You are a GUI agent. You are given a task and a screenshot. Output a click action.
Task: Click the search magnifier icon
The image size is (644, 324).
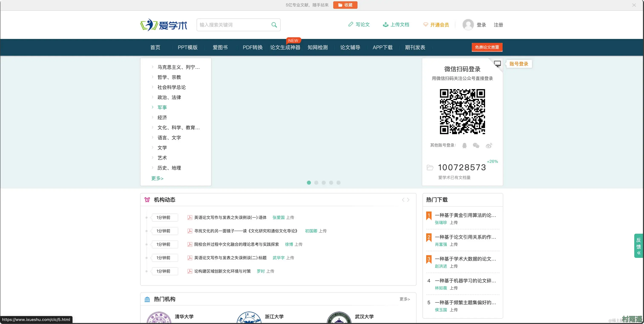(x=274, y=25)
